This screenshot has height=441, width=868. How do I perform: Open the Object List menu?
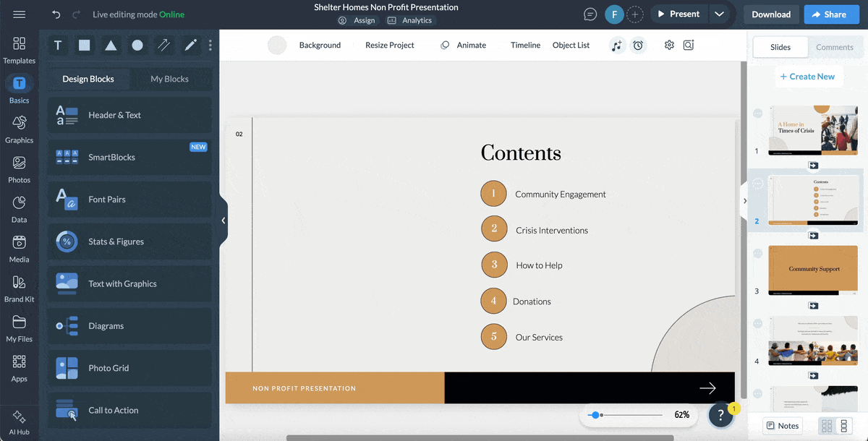[x=571, y=45]
